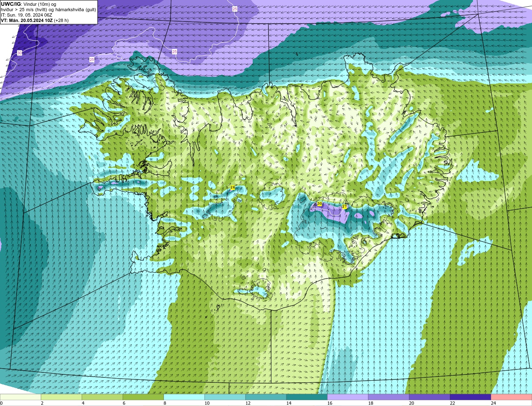Select the dark teal 14–16 legend swatch
The width and height of the screenshot is (532, 406).
[307, 397]
